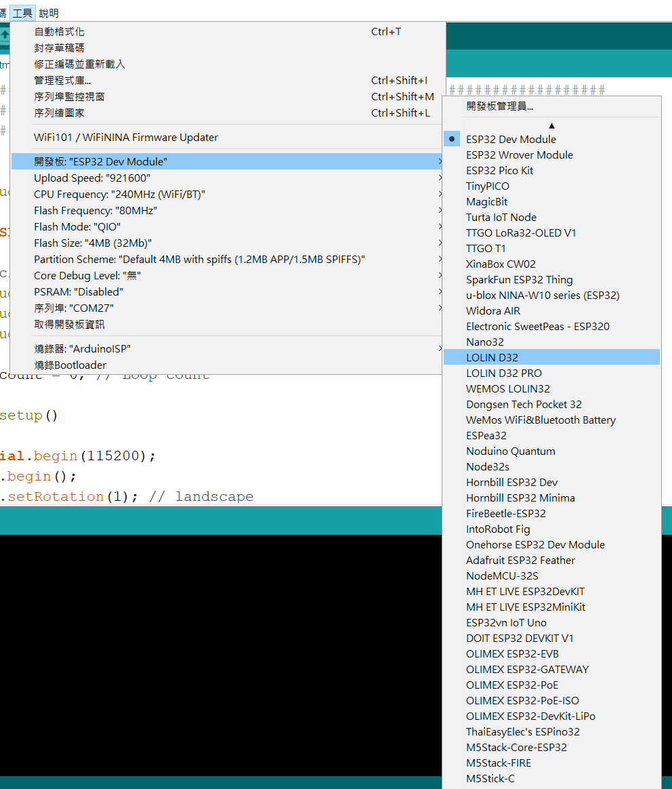Open 開發板管理員... boards manager
672x789 pixels.
pyautogui.click(x=552, y=106)
